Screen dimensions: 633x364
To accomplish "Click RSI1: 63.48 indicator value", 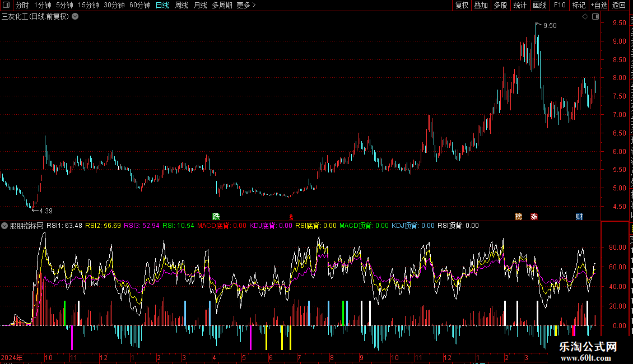I will click(x=64, y=226).
